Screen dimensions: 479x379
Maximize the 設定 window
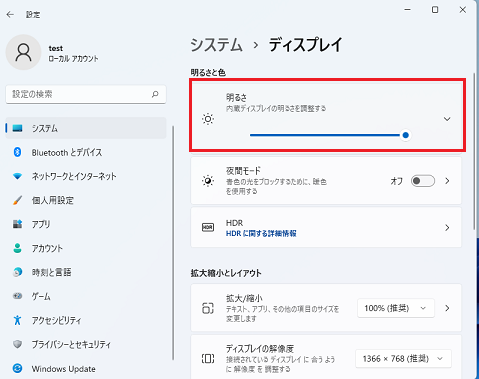(435, 10)
